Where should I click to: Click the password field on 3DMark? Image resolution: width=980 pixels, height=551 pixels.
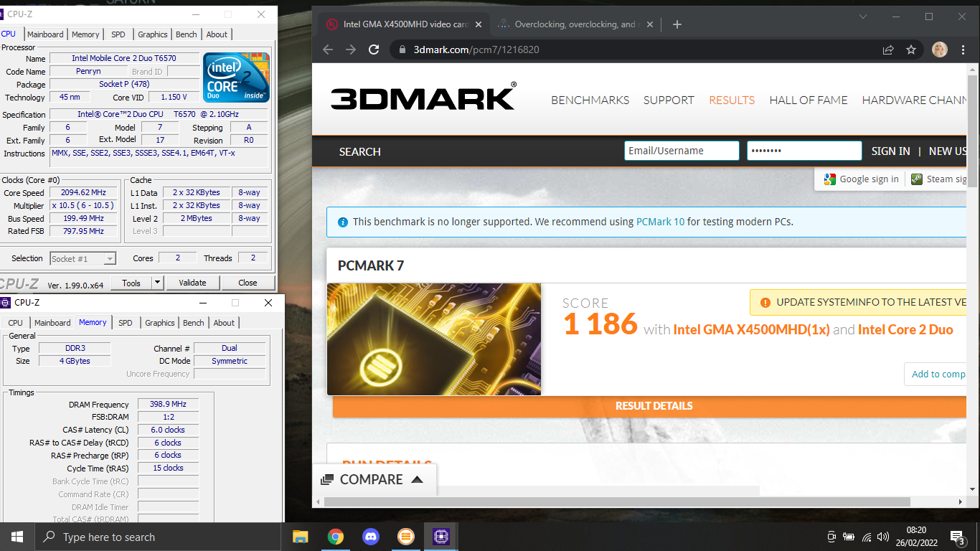coord(804,151)
